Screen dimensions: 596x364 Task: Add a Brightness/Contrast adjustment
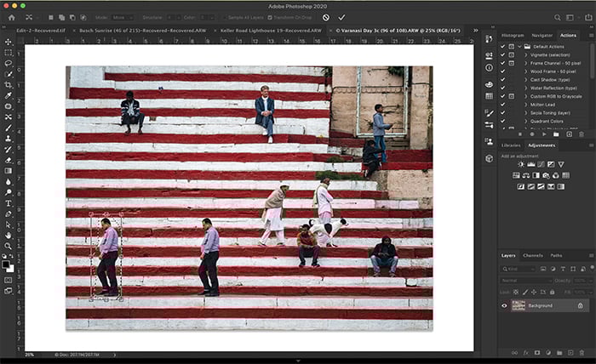pyautogui.click(x=521, y=164)
